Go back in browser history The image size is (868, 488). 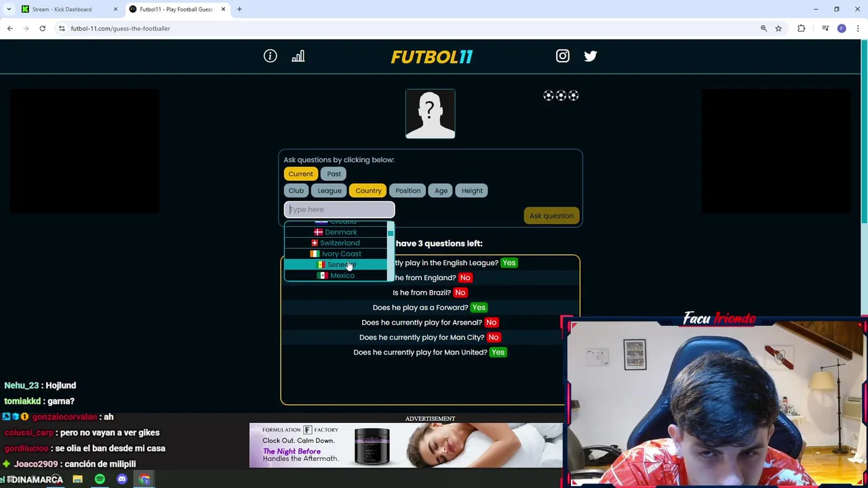(x=10, y=28)
